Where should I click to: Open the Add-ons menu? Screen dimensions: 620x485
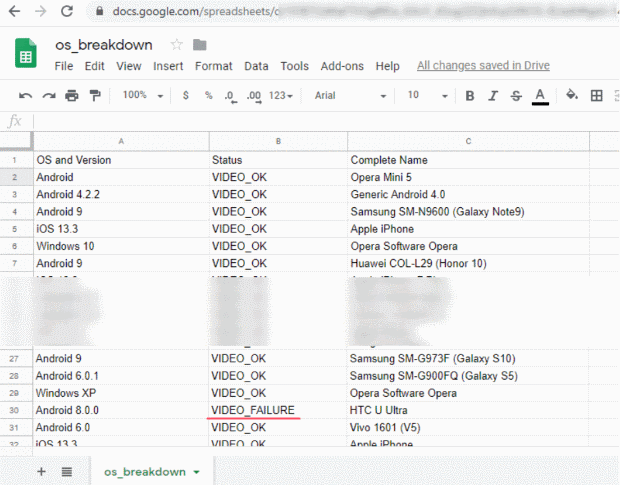coord(342,66)
